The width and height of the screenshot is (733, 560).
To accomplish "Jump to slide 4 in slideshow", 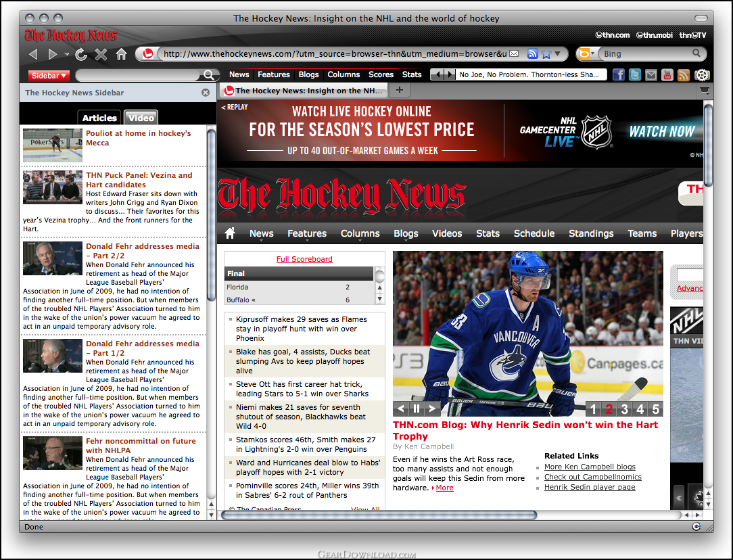I will [640, 409].
